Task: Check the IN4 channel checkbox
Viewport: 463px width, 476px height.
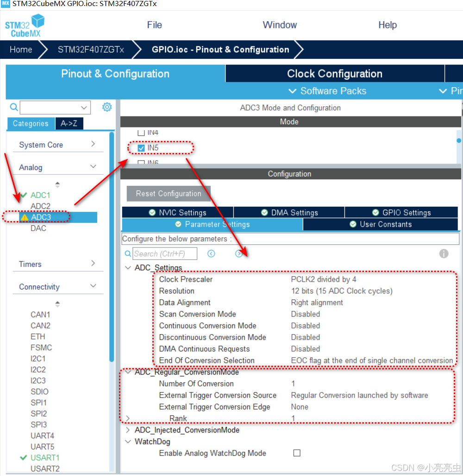Action: point(141,133)
